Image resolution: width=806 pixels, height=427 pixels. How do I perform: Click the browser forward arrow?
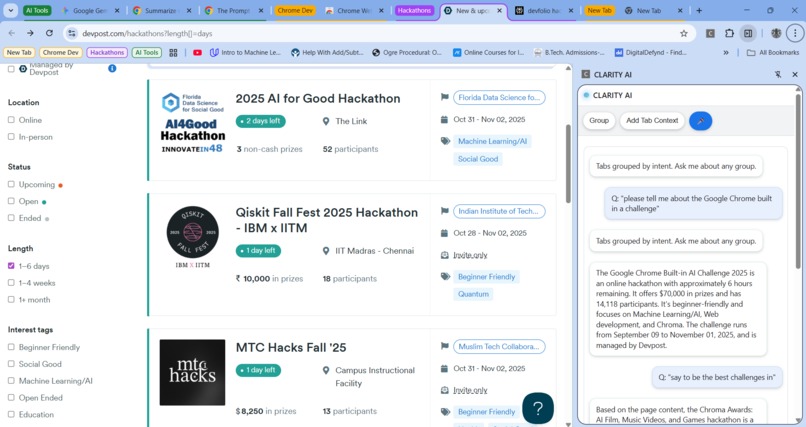[30, 33]
